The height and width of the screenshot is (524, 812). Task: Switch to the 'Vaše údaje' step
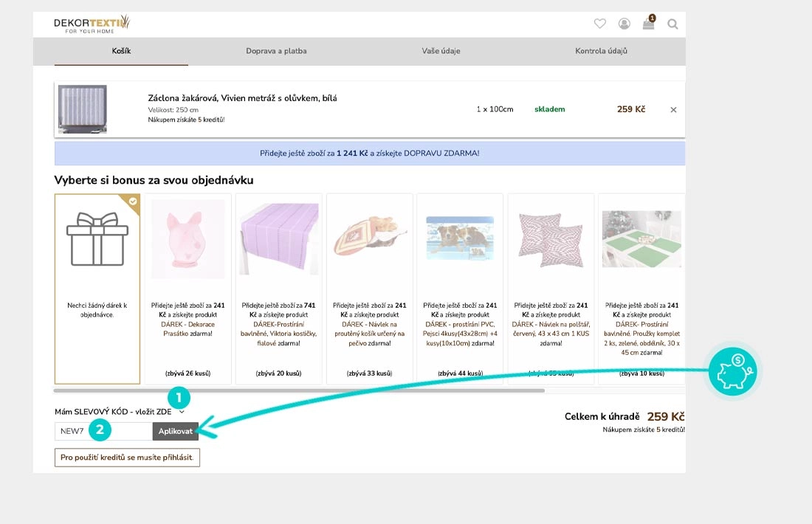(x=442, y=51)
